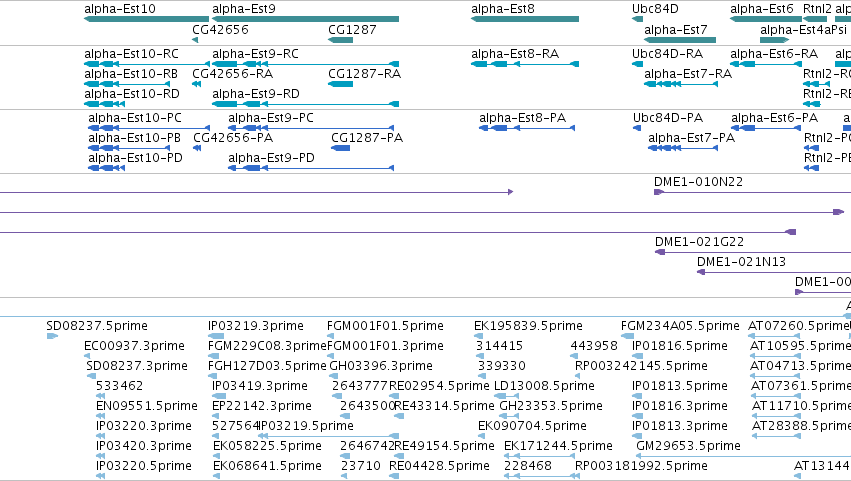This screenshot has height=481, width=851.
Task: Click the alpha-Est9 gene bar
Action: point(306,19)
